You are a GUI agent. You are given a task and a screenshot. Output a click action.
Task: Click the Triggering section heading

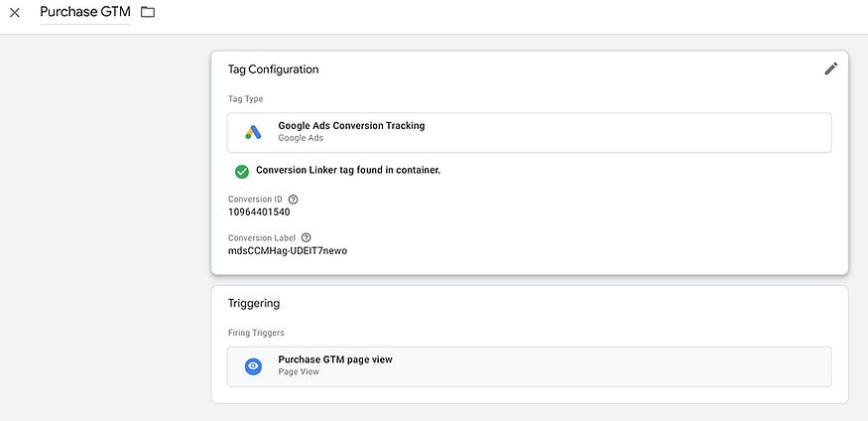pyautogui.click(x=254, y=304)
